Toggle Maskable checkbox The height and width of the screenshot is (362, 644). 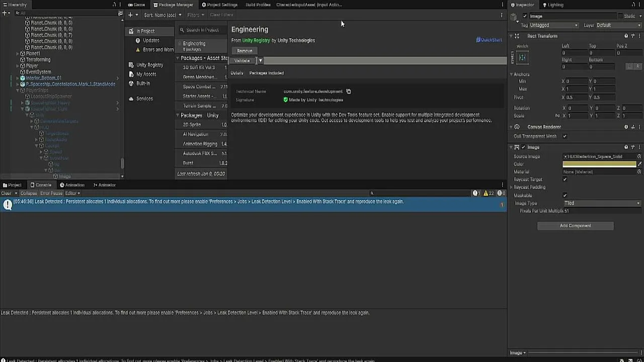(x=565, y=196)
